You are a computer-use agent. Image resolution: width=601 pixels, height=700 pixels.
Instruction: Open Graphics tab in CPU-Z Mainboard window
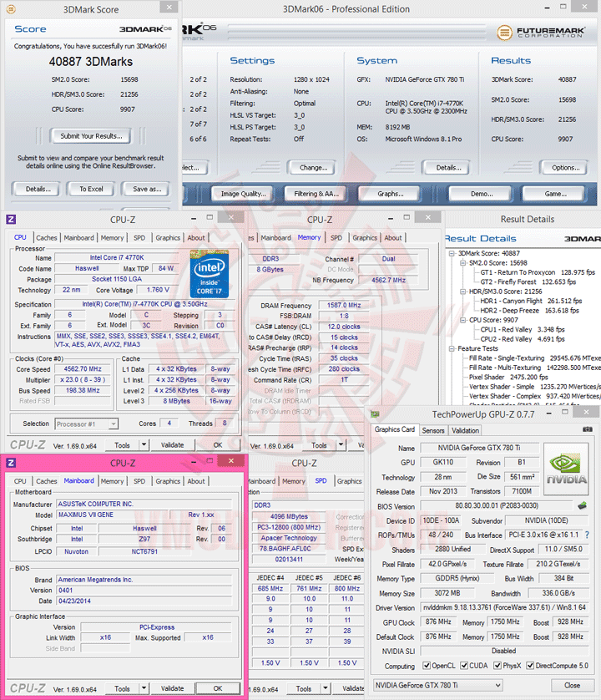point(168,481)
